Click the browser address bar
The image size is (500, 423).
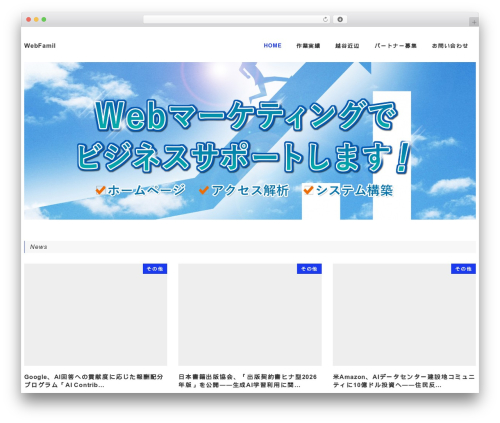(236, 20)
